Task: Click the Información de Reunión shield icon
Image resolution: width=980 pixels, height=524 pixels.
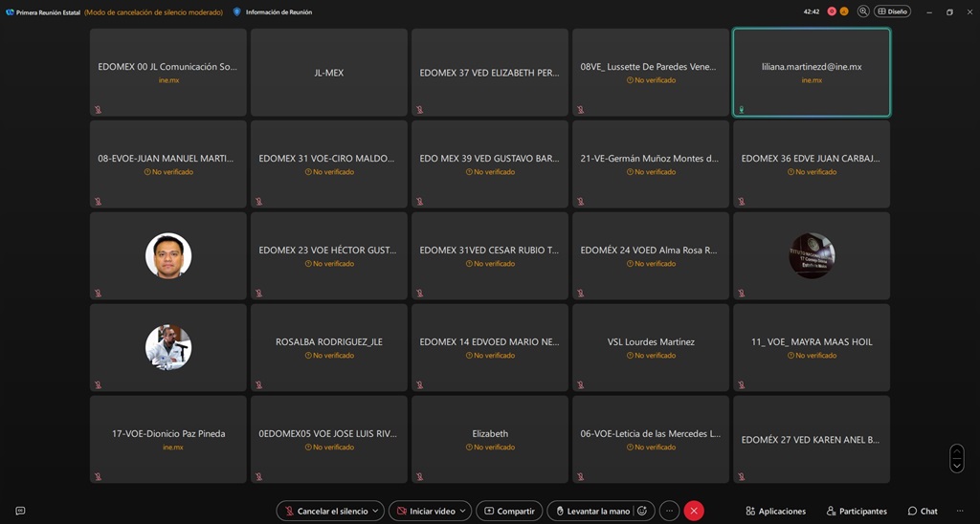Action: click(236, 11)
